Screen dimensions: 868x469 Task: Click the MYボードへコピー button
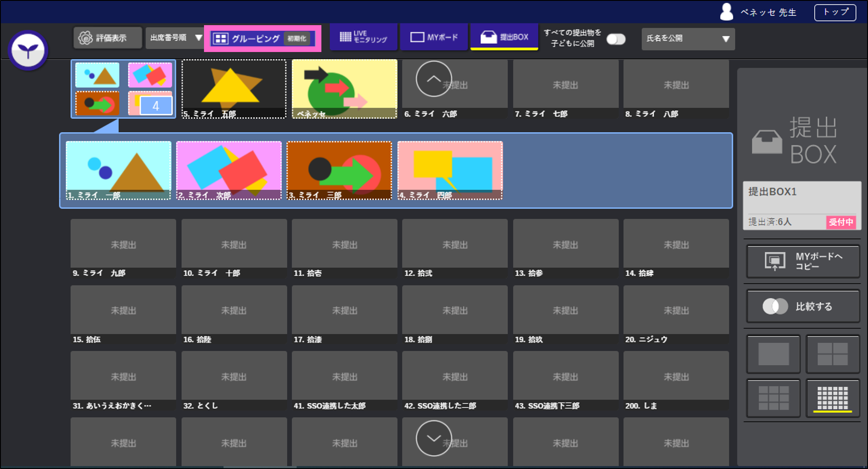pos(803,261)
